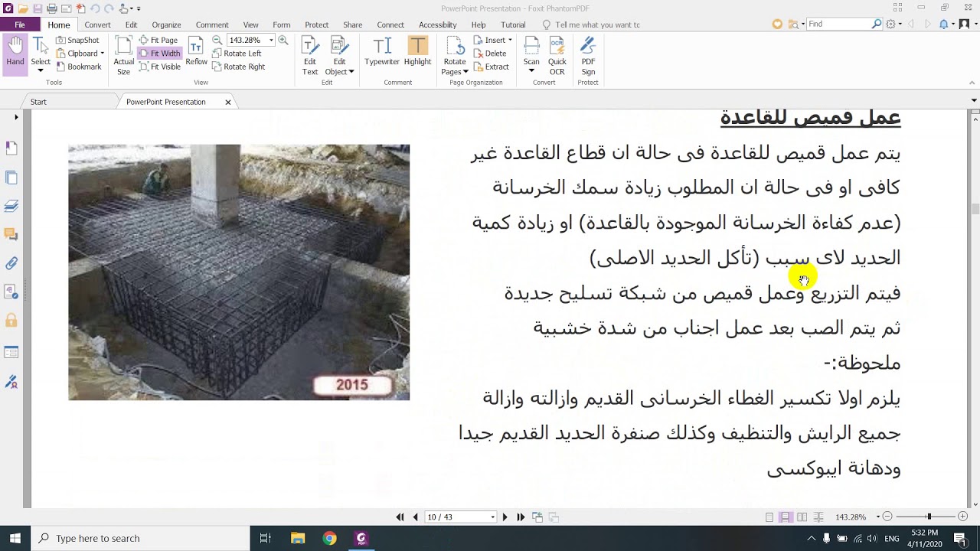Set view to Actual Size

click(123, 54)
